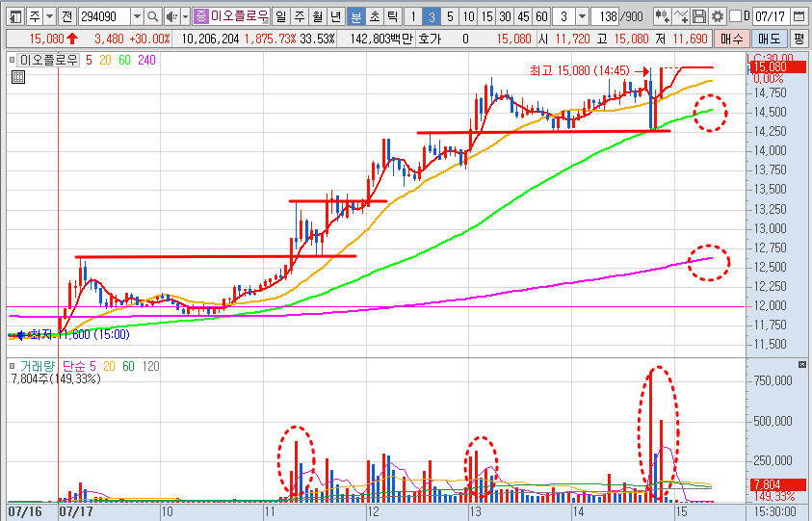
Task: Click the current price 15,080 with arrow
Action: (53, 39)
